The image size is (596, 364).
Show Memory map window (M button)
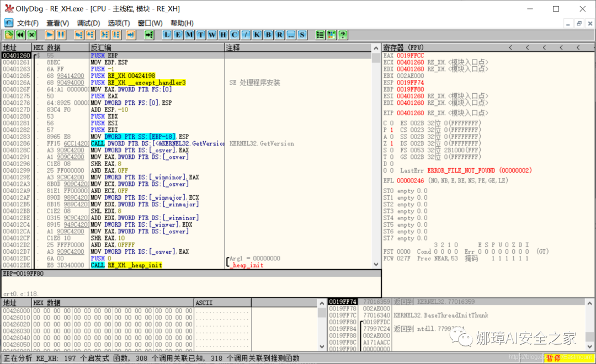(189, 35)
